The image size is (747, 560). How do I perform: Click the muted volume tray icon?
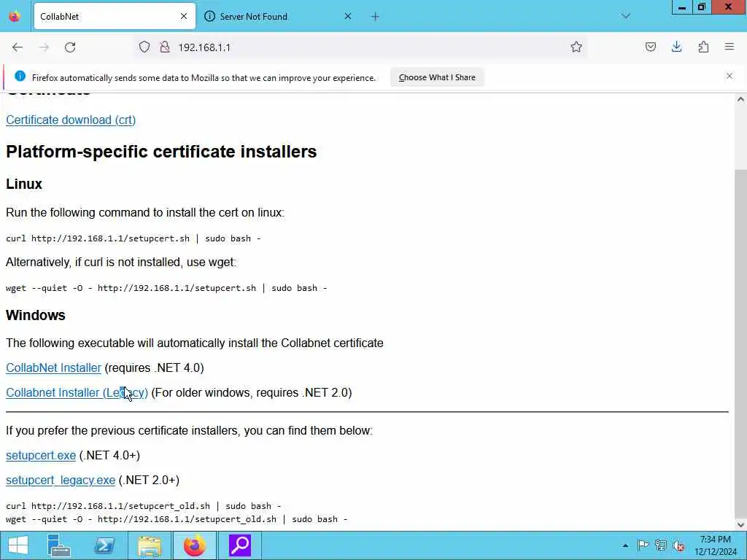coord(678,545)
